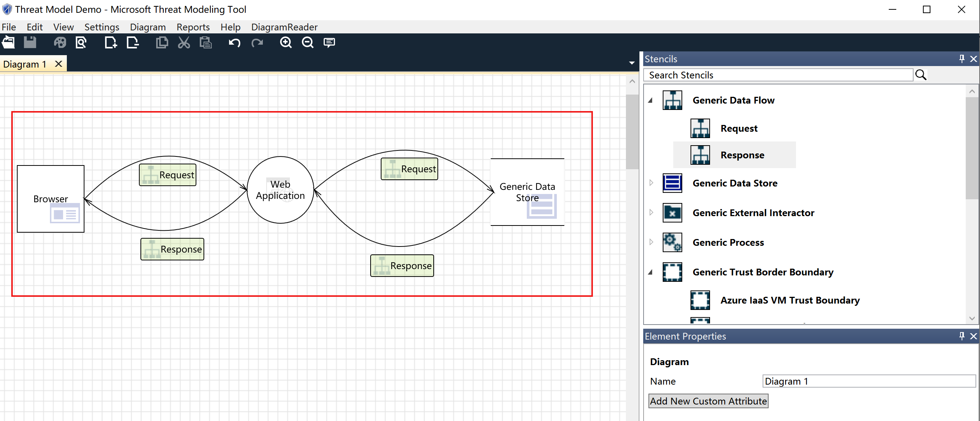Open the design view palette icon
The height and width of the screenshot is (421, 980).
pos(60,43)
